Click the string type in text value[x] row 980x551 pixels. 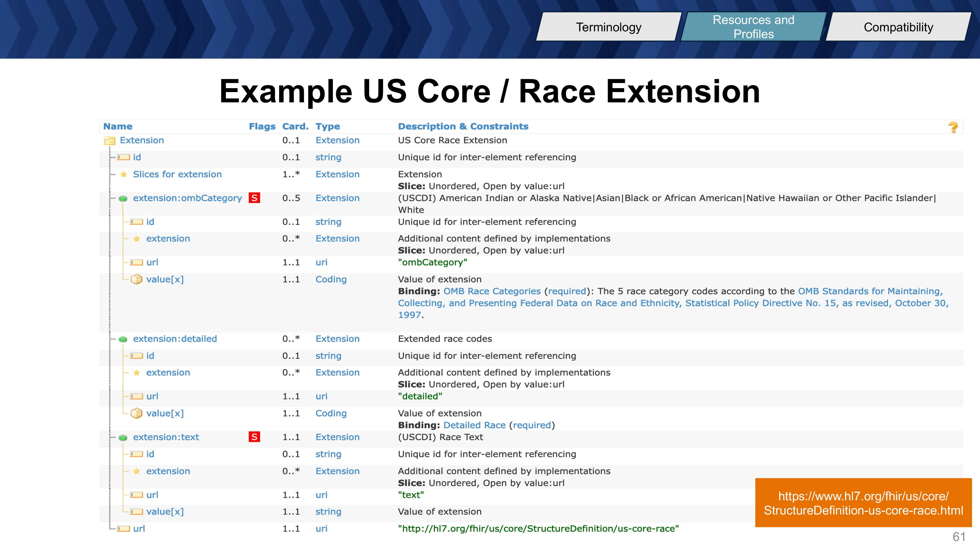(x=328, y=512)
